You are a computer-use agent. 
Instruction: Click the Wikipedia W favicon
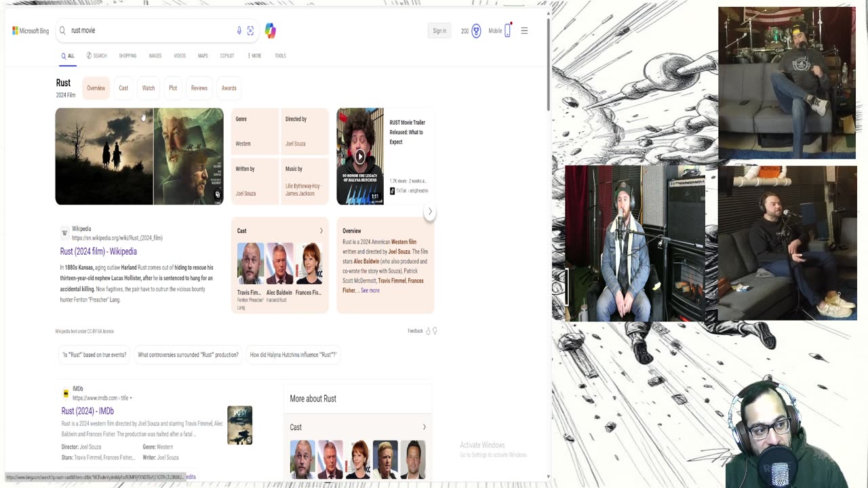coord(65,233)
